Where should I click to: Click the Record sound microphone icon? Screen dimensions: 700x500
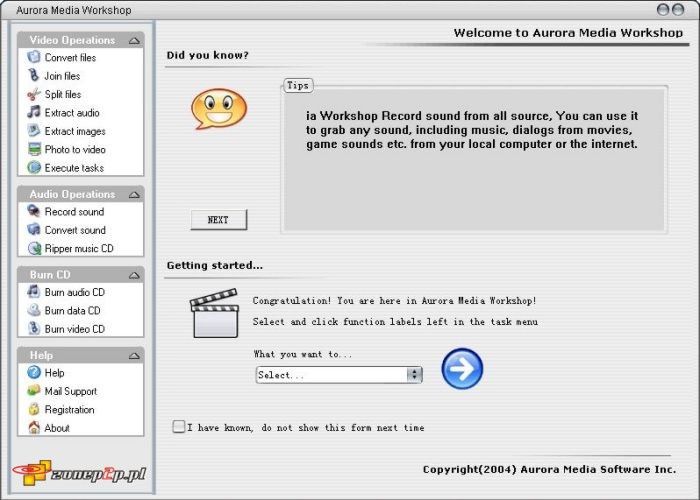click(x=34, y=212)
